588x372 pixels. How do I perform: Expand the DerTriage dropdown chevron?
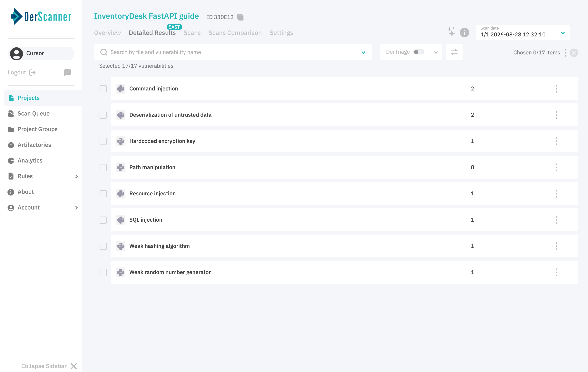coord(436,52)
